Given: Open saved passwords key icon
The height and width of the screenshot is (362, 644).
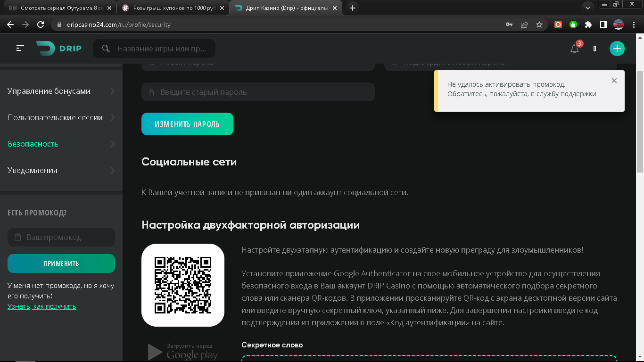Looking at the screenshot, I should click(x=509, y=25).
